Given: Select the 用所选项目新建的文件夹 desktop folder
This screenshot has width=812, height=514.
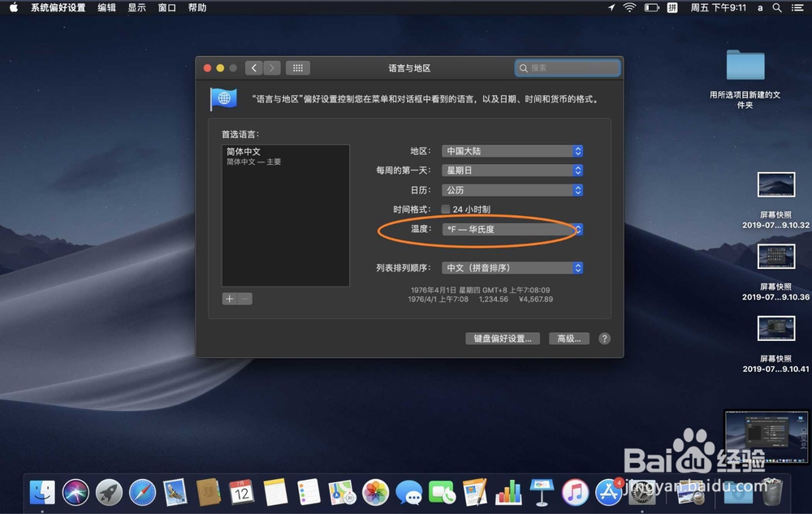Looking at the screenshot, I should 745,79.
